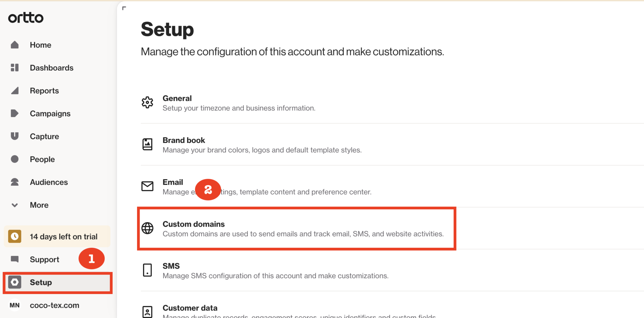Select the SMS phone icon

(147, 270)
